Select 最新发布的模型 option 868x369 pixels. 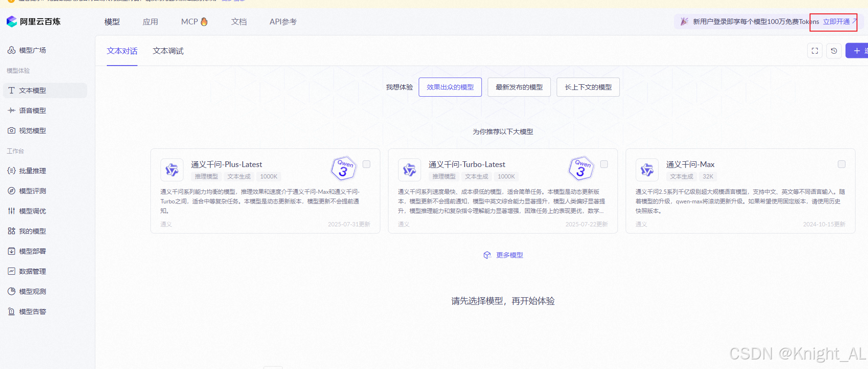pos(519,87)
